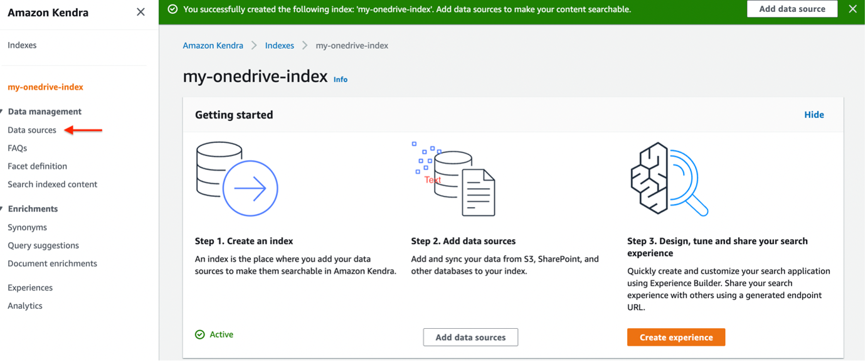Click the Create an index database illustration
The height and width of the screenshot is (362, 868).
pos(236,179)
